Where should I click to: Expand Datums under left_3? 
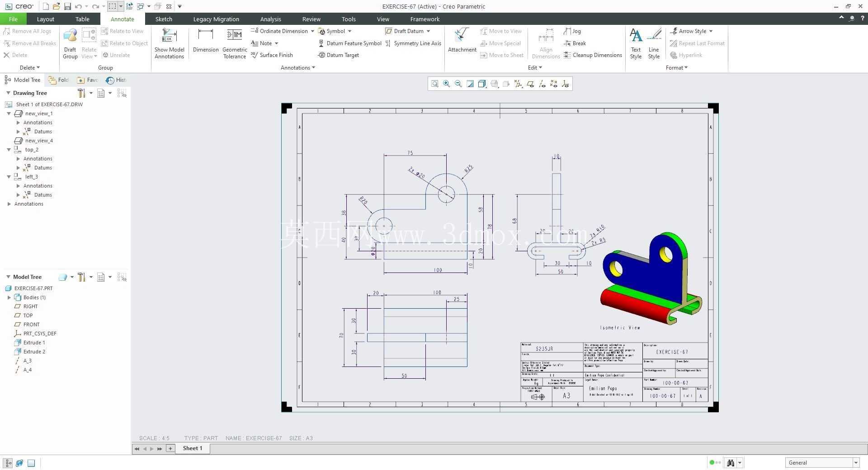point(18,195)
